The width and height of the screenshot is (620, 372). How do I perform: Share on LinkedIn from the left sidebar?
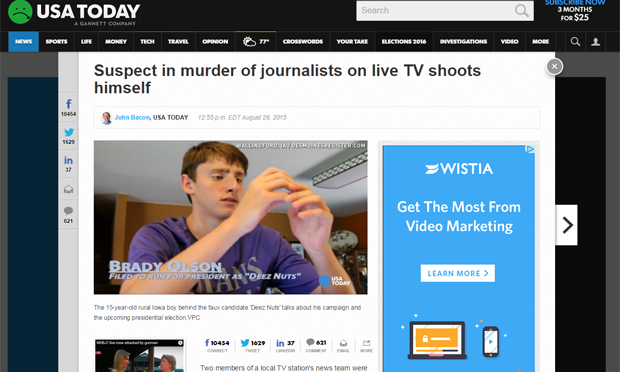pyautogui.click(x=68, y=164)
